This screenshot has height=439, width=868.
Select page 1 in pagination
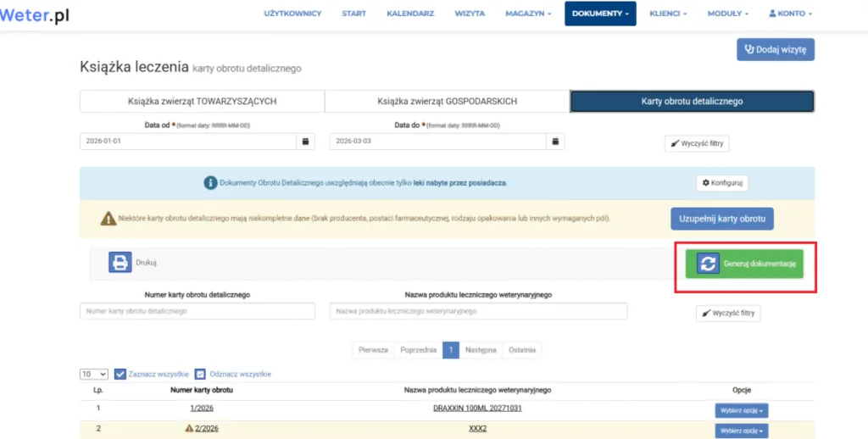tap(451, 350)
